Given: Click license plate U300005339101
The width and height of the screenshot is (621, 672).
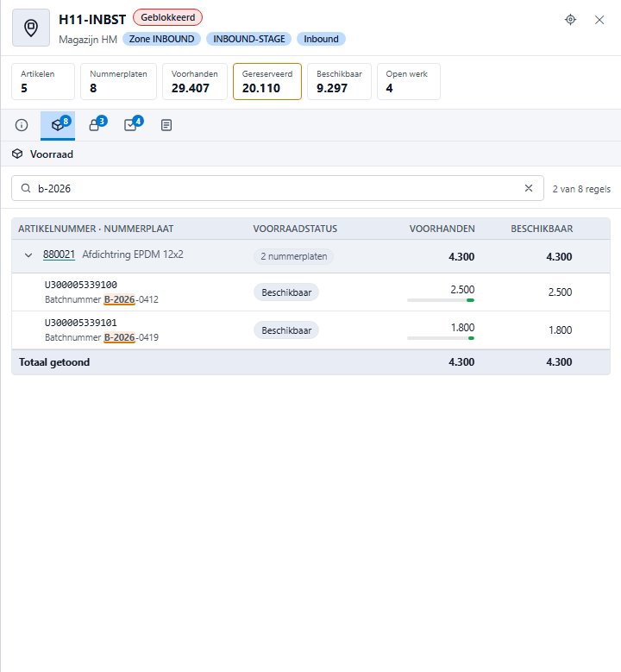Looking at the screenshot, I should [81, 323].
